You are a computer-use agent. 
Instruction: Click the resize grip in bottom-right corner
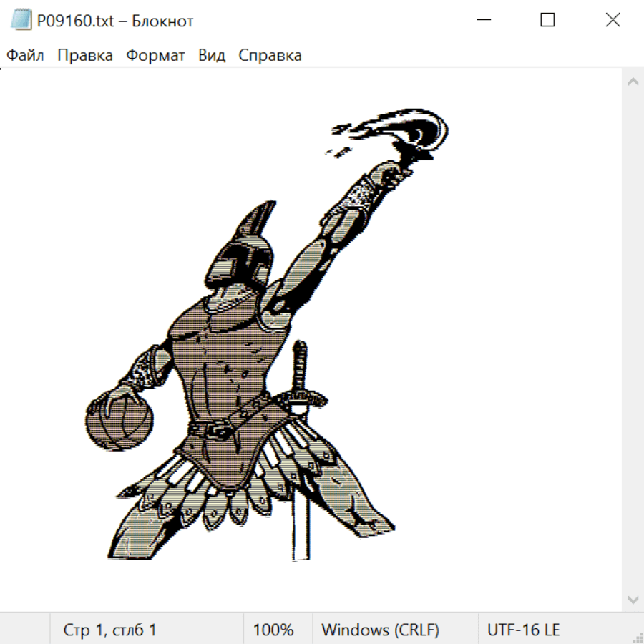coord(638,638)
